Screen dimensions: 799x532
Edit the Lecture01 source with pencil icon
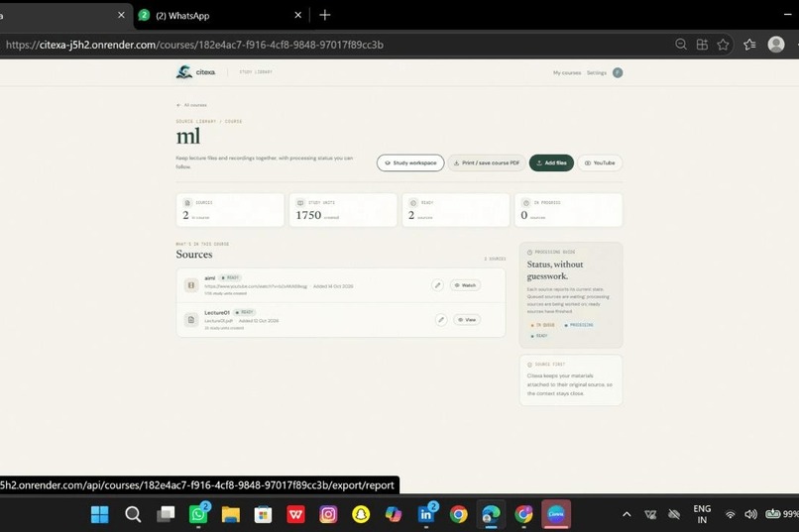click(x=441, y=320)
